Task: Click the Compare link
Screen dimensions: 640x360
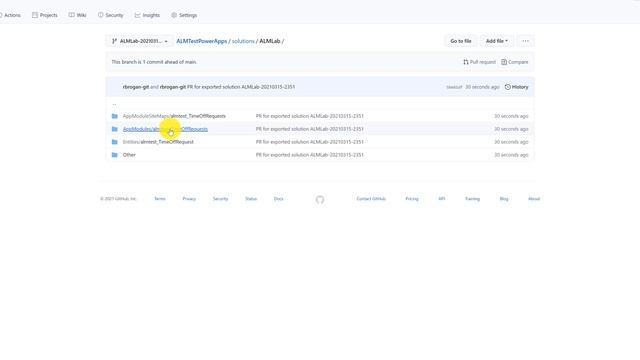Action: click(515, 62)
